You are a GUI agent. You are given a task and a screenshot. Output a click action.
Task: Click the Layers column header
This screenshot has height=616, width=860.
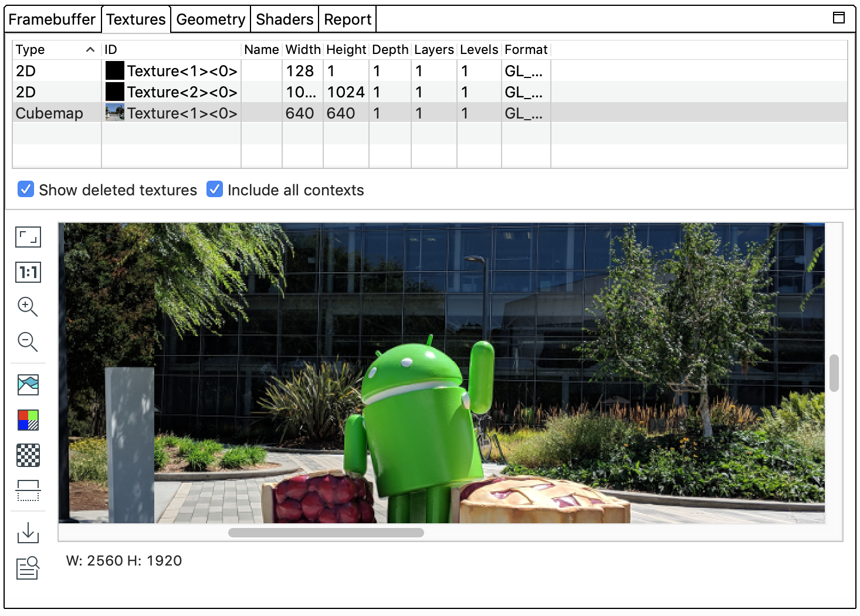(x=434, y=50)
